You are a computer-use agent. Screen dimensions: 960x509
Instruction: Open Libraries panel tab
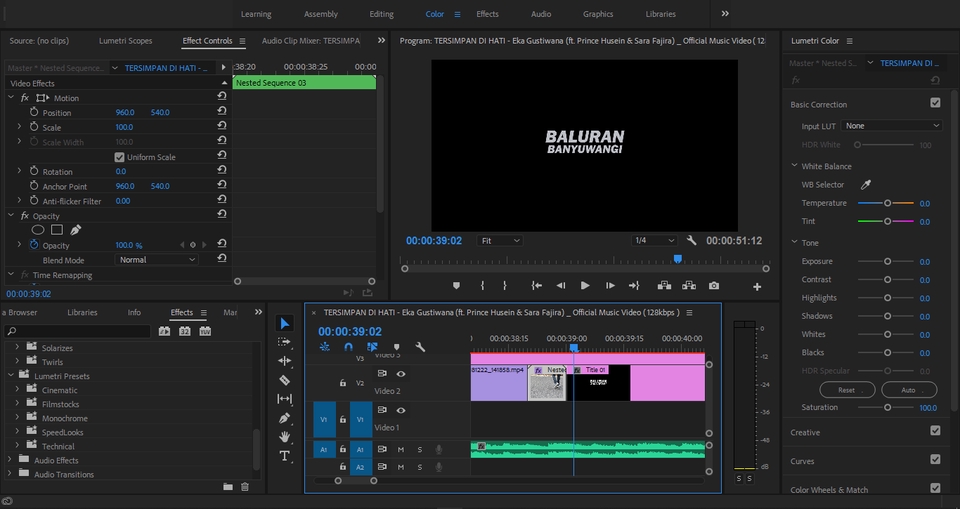[82, 312]
